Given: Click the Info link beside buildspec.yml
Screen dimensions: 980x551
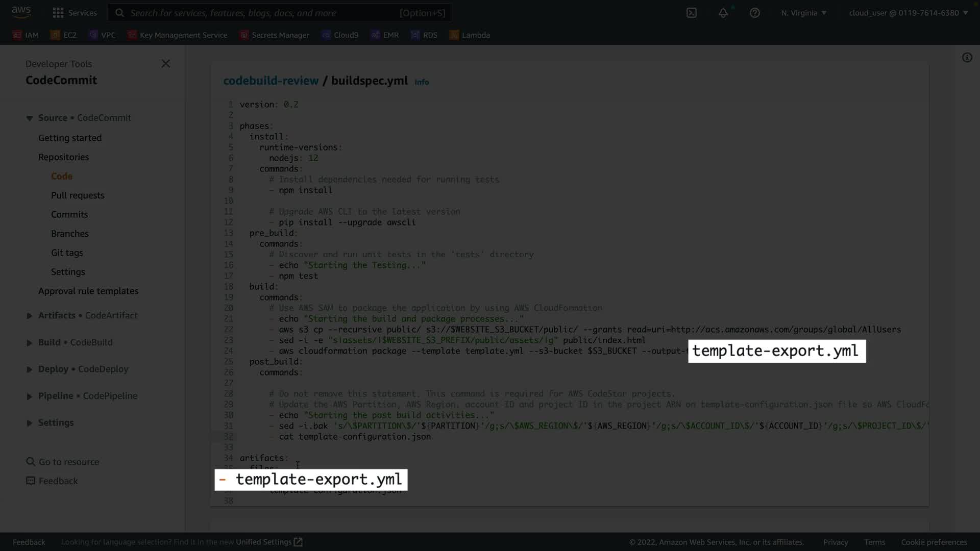Looking at the screenshot, I should tap(421, 82).
